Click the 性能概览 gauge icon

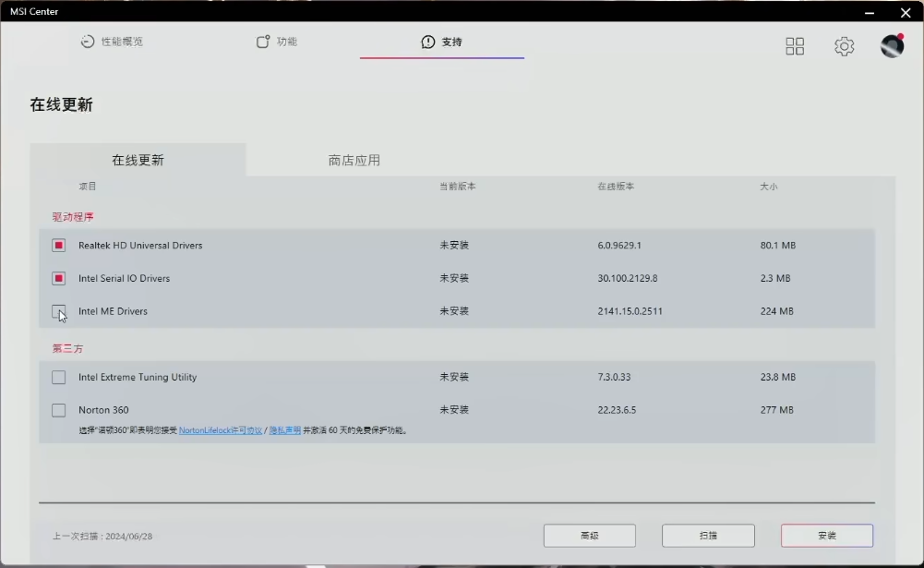(88, 42)
